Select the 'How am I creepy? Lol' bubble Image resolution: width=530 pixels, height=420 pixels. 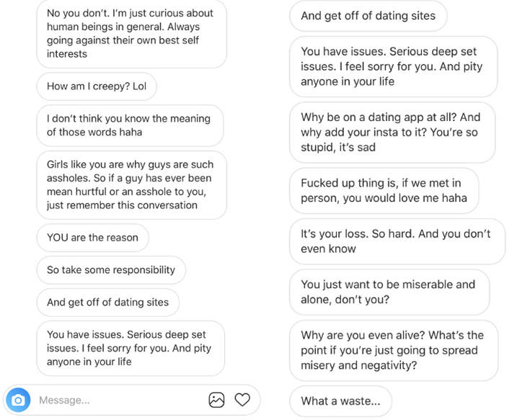[97, 86]
